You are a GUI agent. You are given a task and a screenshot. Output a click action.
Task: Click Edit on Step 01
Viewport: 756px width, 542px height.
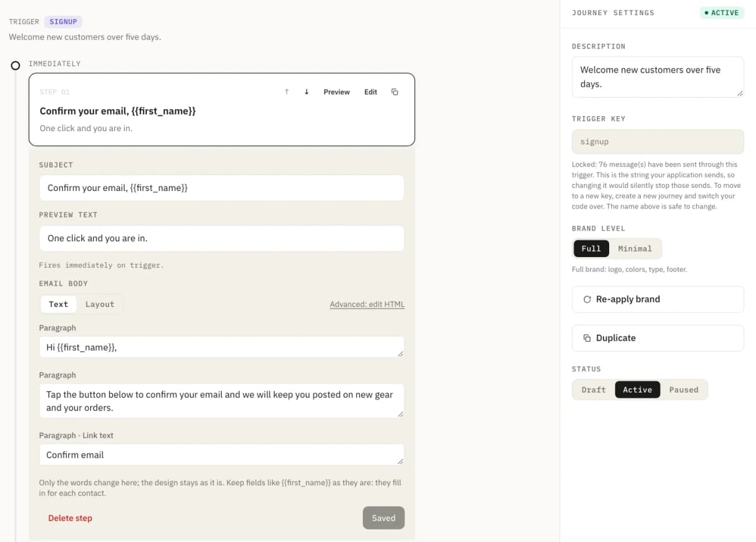point(370,92)
